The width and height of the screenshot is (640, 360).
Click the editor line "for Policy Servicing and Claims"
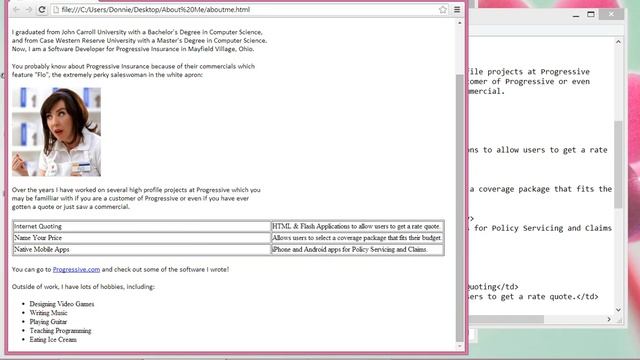click(542, 228)
